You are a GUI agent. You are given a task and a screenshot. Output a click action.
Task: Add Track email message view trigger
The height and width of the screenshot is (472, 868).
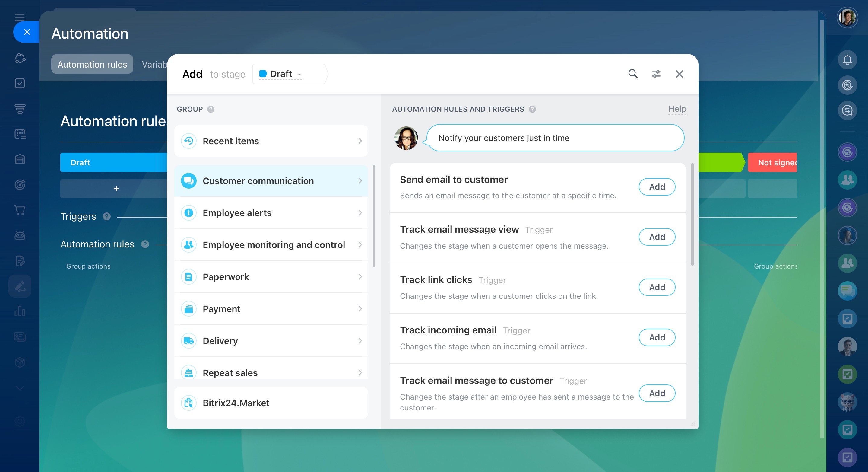(657, 237)
